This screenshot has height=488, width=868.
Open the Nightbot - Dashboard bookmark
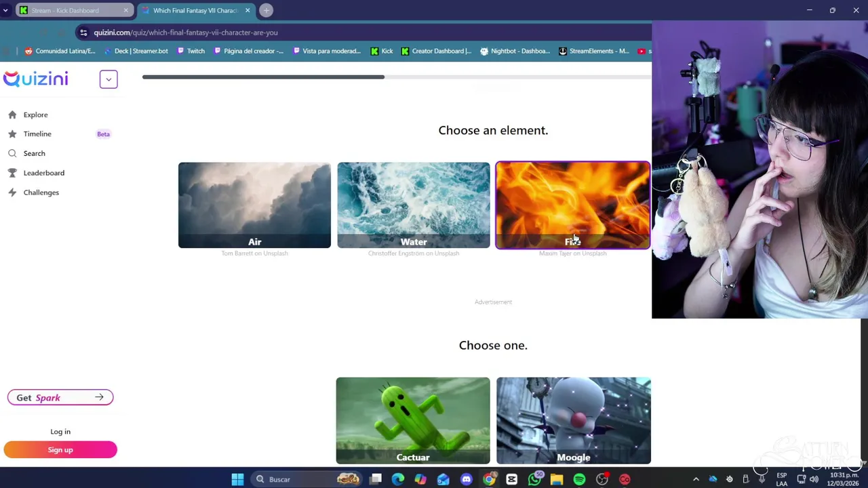(515, 51)
